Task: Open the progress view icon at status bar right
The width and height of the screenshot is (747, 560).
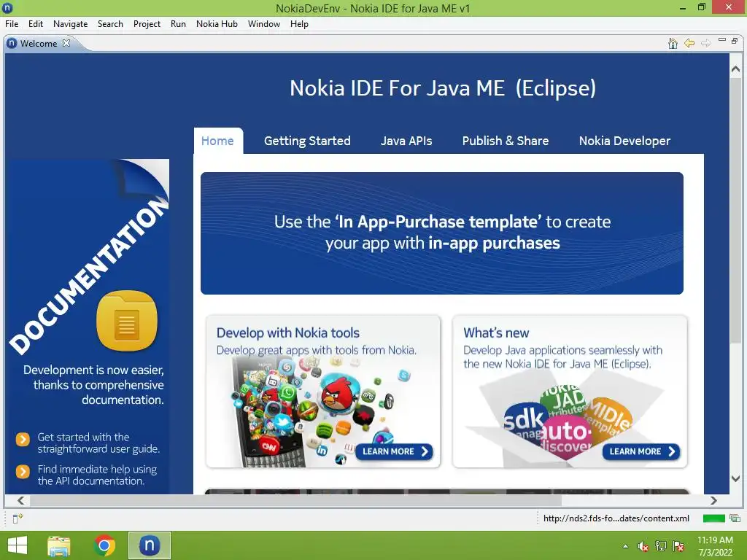Action: pos(735,518)
